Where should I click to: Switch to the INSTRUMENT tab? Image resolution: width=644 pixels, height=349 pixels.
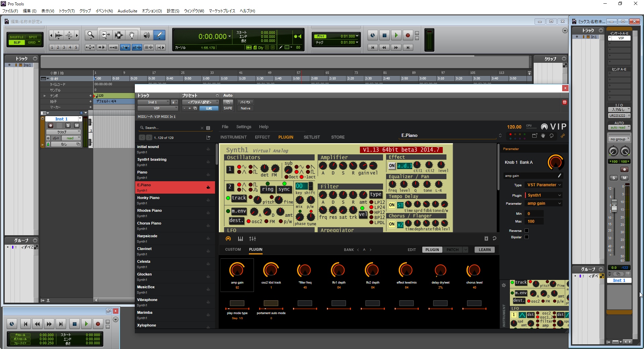click(x=233, y=137)
